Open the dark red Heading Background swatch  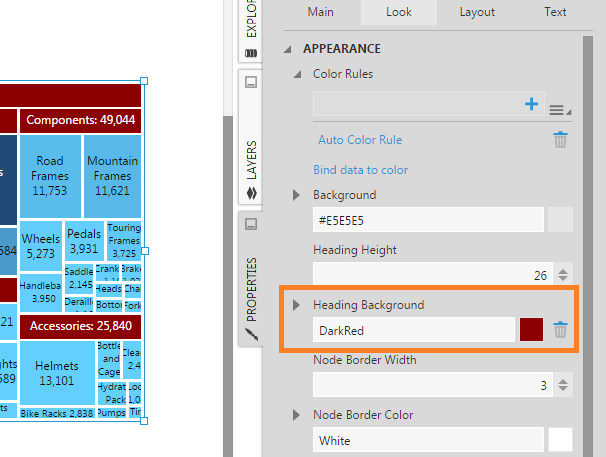531,330
